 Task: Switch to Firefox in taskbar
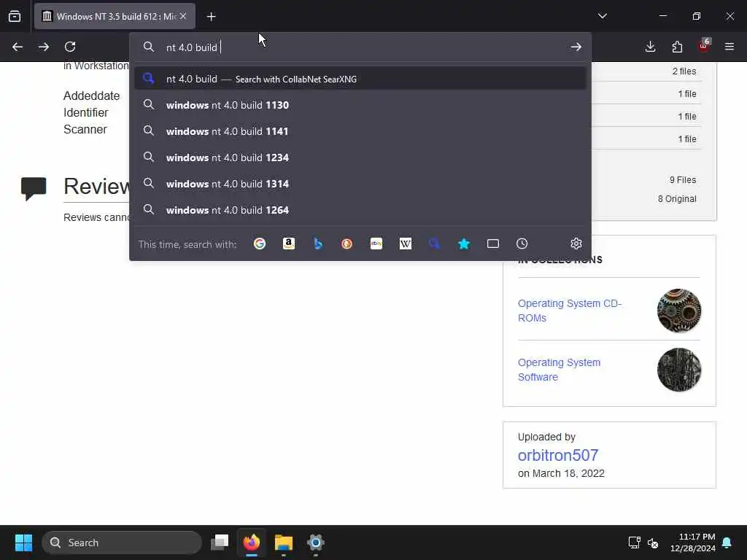click(x=252, y=542)
